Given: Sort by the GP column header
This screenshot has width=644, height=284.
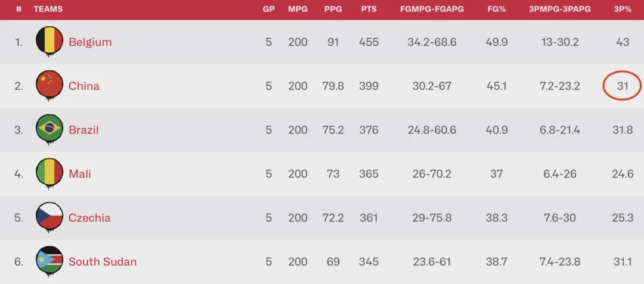Looking at the screenshot, I should 268,10.
